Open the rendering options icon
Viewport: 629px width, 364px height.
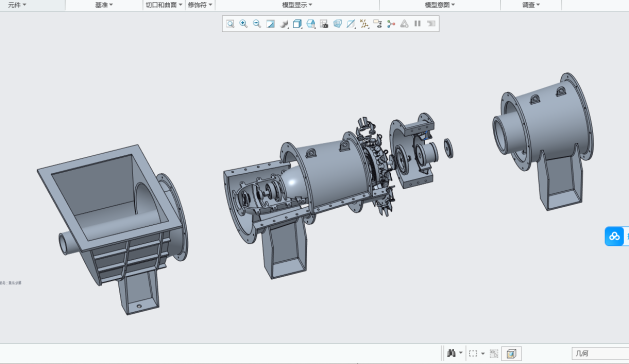284,24
